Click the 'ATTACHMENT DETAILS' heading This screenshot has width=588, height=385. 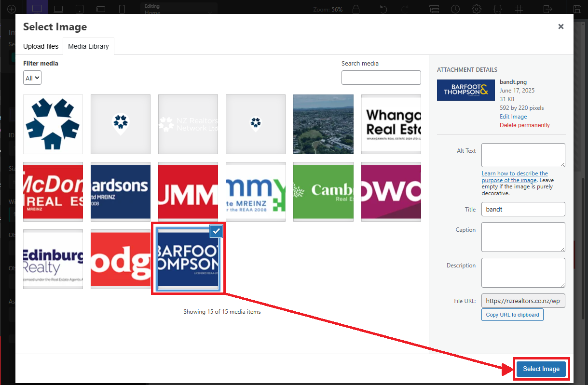[x=467, y=70]
